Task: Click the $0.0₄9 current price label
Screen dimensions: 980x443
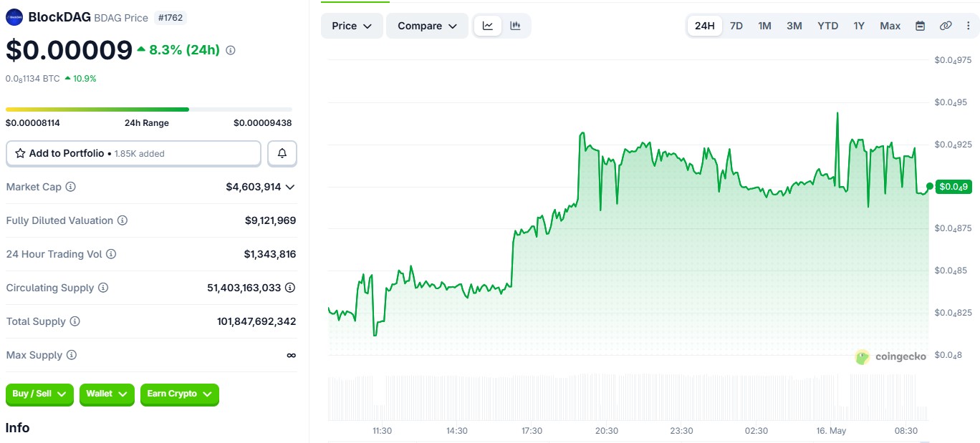Action: (953, 187)
